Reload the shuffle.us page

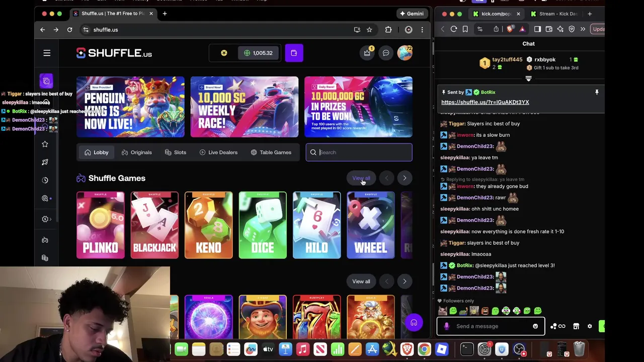69,30
